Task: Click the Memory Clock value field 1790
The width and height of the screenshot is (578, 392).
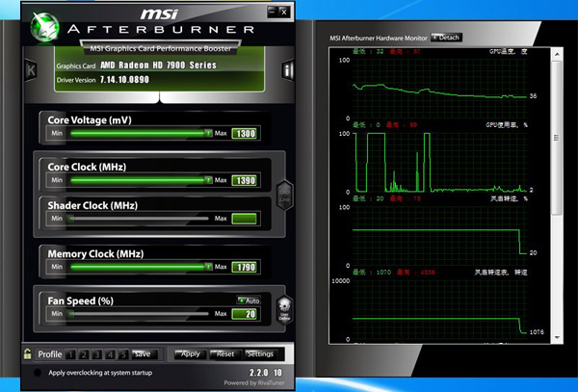Action: coord(244,267)
